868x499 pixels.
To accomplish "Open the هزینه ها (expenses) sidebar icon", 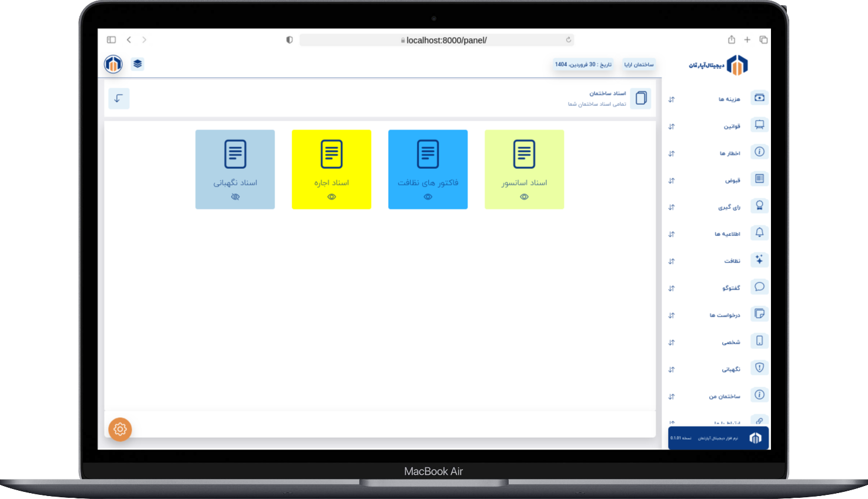I will 759,98.
